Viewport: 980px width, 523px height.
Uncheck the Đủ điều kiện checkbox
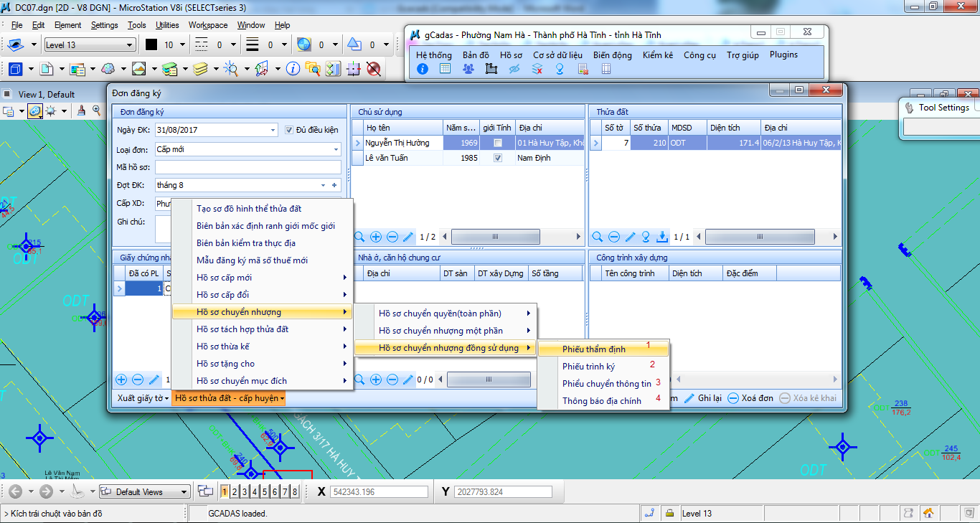(x=290, y=130)
